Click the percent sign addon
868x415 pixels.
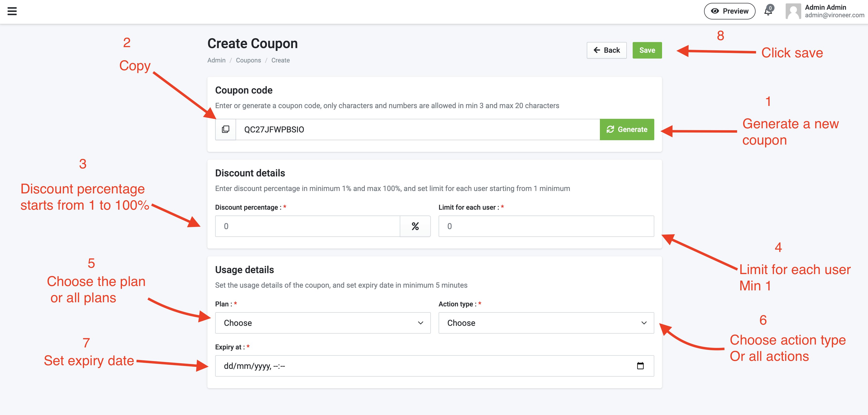[415, 226]
